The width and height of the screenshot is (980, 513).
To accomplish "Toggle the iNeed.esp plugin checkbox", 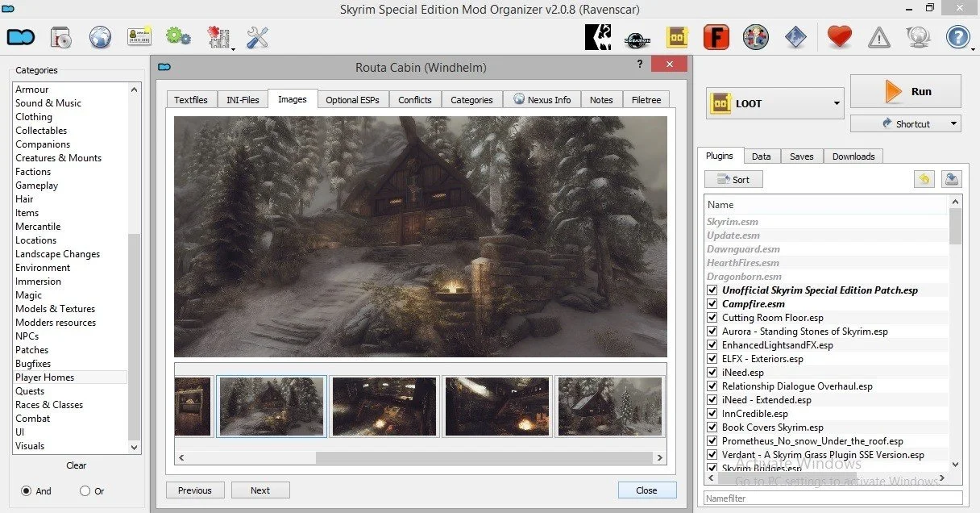I will [x=712, y=373].
